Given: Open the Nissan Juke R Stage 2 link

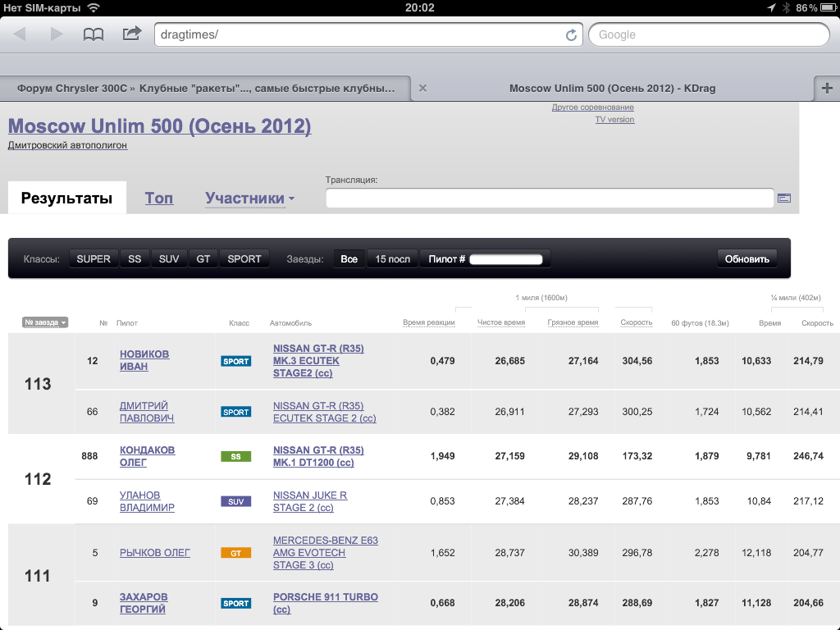Looking at the screenshot, I should coord(309,501).
